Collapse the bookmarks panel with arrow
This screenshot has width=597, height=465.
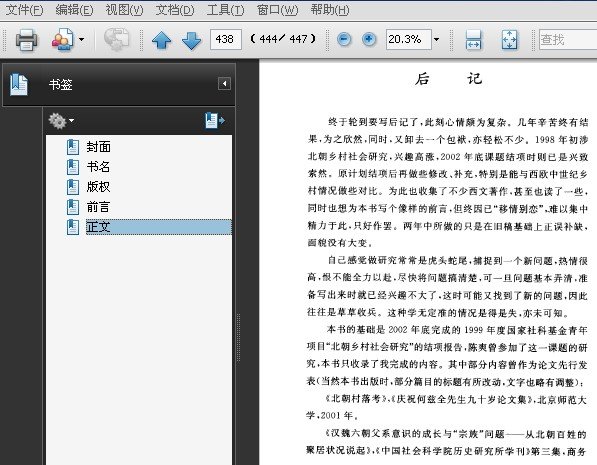click(x=224, y=83)
